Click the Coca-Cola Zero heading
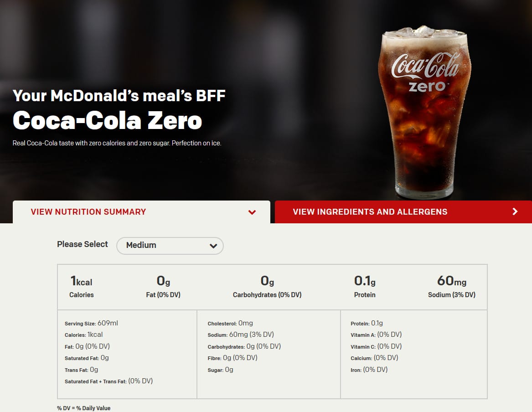Viewport: 532px width, 412px height. click(x=107, y=120)
